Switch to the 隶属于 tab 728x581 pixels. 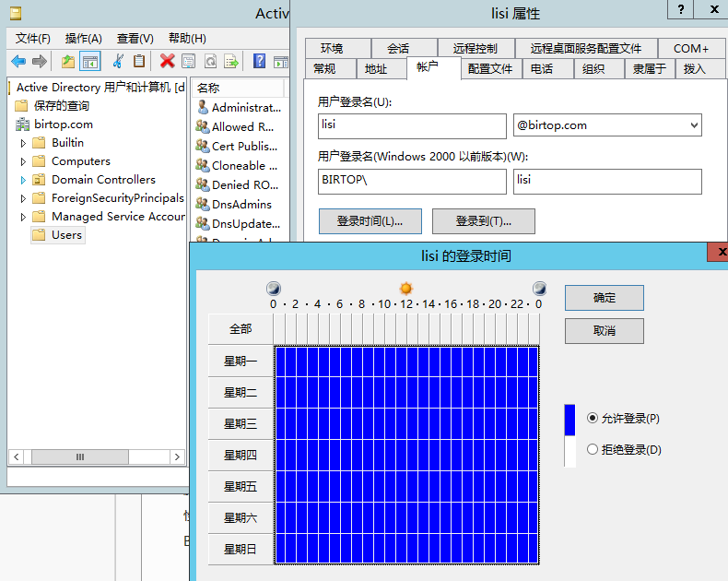[650, 69]
